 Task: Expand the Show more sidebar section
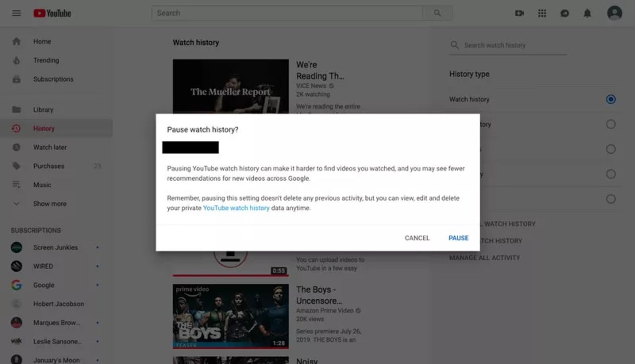click(50, 204)
